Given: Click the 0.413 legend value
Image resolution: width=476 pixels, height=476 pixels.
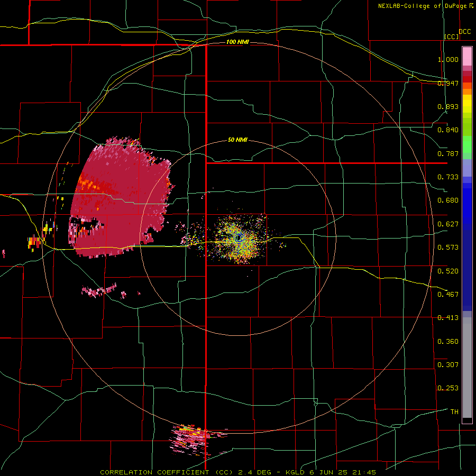Looking at the screenshot, I should click(448, 318).
